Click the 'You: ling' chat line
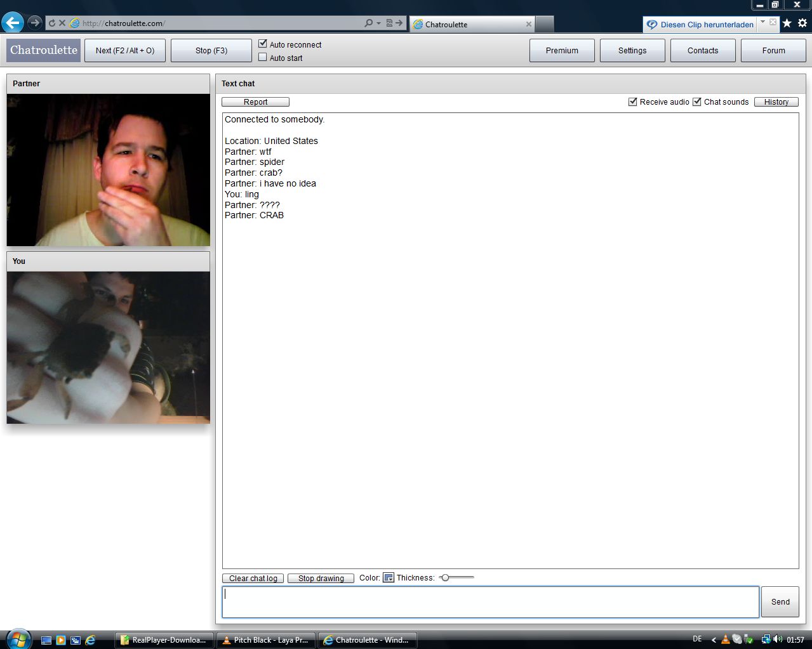The height and width of the screenshot is (649, 812). [x=242, y=194]
